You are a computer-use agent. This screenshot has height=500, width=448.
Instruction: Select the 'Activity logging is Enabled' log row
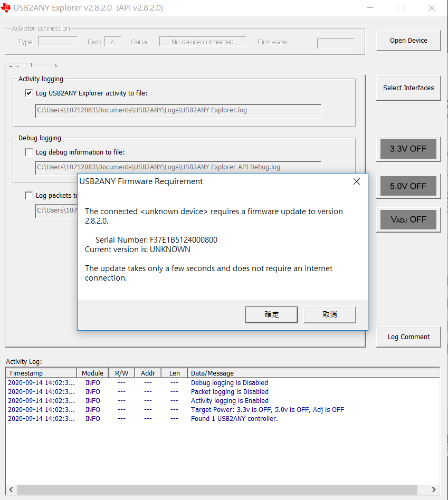click(222, 400)
